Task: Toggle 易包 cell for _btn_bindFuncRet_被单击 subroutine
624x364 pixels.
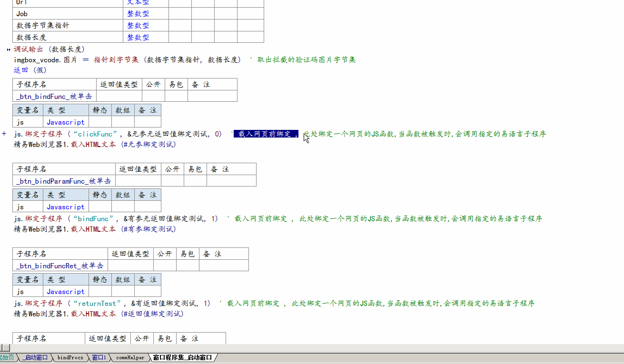Action: coord(188,266)
